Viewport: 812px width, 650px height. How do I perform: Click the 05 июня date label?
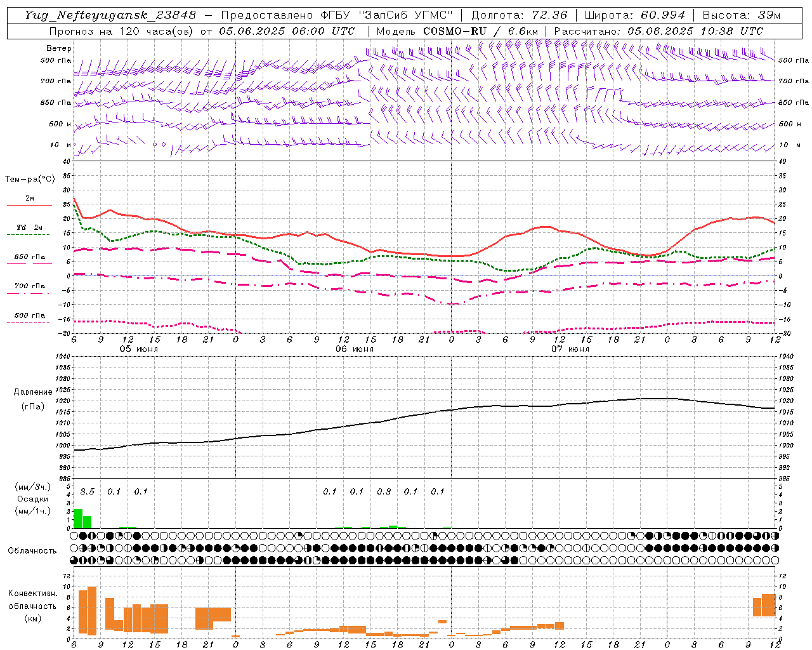[x=139, y=349]
